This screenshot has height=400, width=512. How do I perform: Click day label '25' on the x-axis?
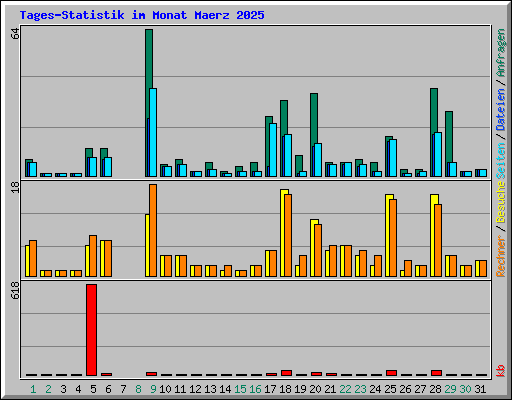[390, 389]
